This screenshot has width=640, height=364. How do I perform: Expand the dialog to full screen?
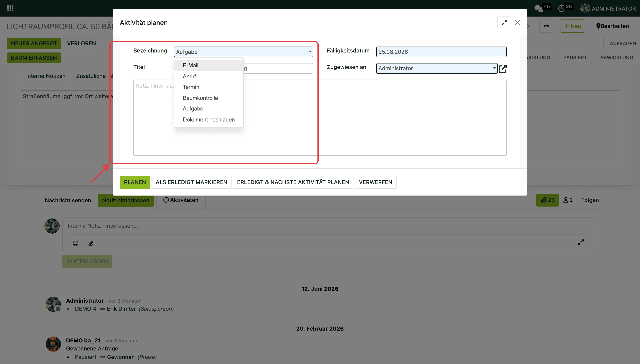coord(504,23)
